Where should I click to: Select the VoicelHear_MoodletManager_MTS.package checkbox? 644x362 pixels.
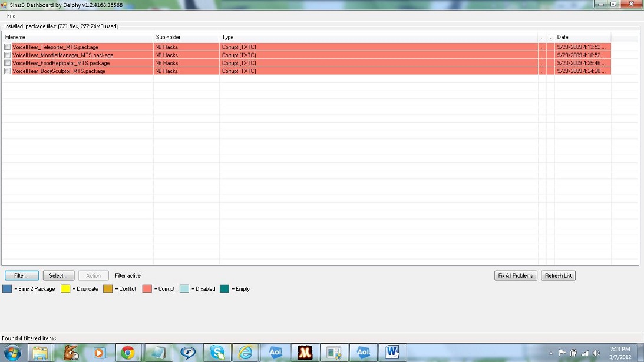(x=6, y=55)
